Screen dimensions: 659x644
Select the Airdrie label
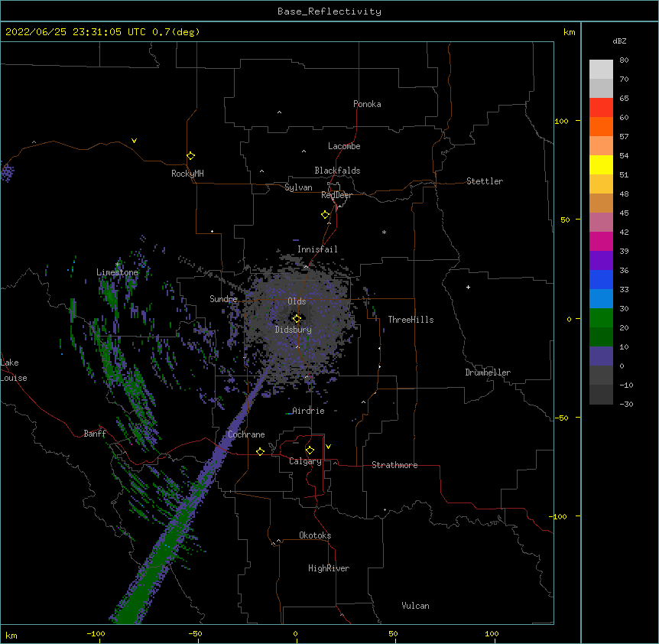(309, 411)
